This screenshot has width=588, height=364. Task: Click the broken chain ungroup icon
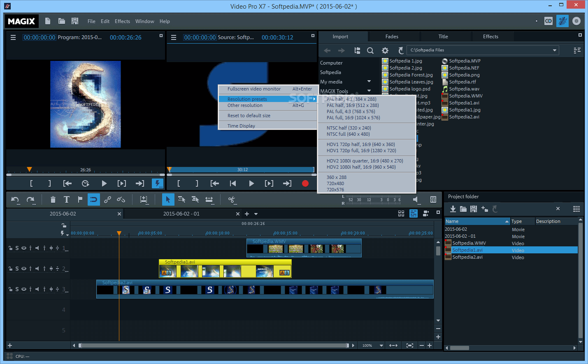(x=121, y=199)
